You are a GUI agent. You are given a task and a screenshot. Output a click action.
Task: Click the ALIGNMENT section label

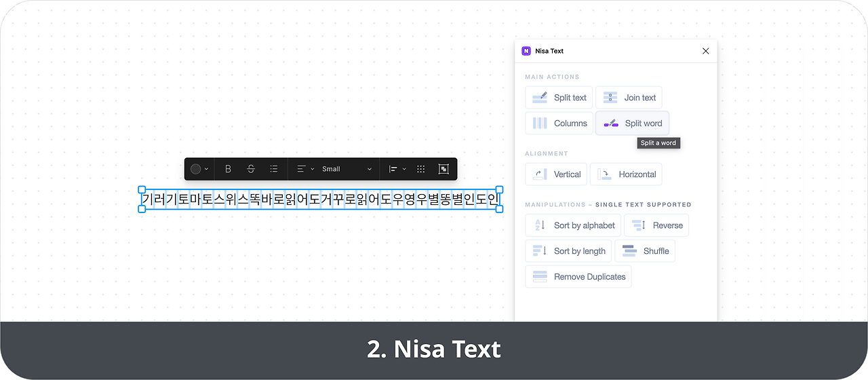tap(547, 153)
